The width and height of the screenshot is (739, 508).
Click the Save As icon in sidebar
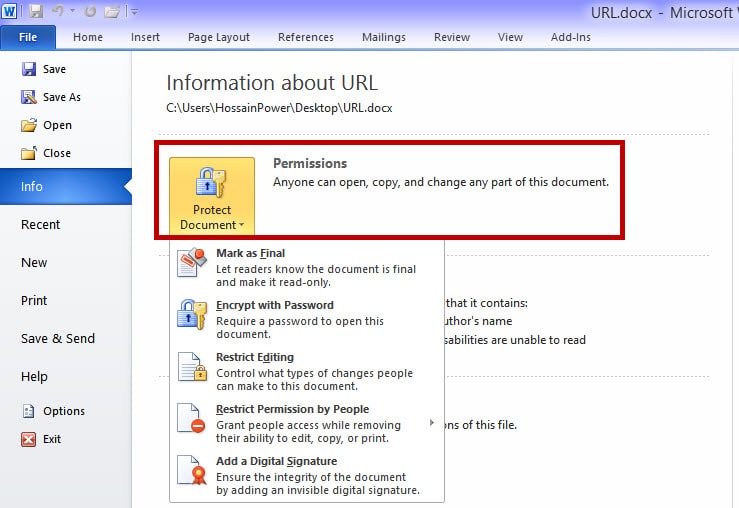29,97
